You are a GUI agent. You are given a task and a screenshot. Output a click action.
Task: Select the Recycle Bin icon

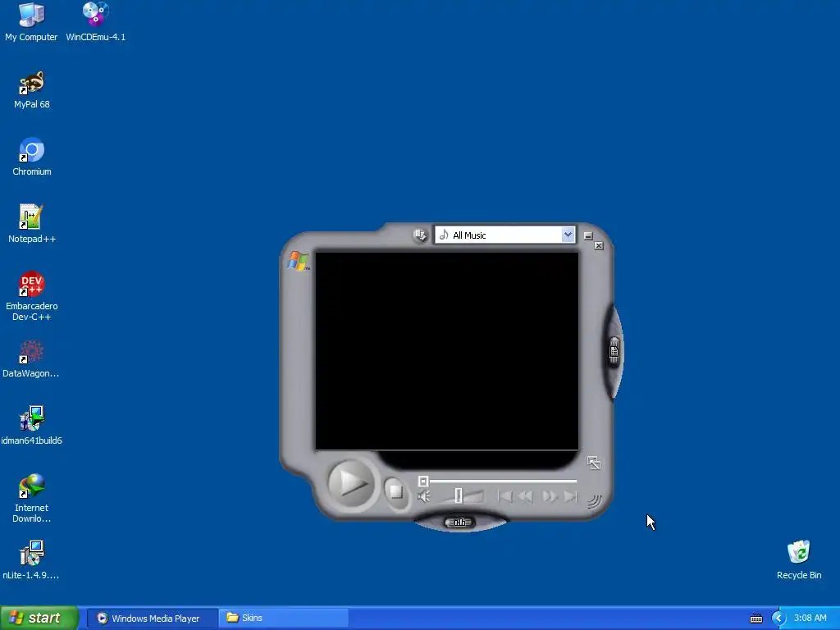pos(799,560)
